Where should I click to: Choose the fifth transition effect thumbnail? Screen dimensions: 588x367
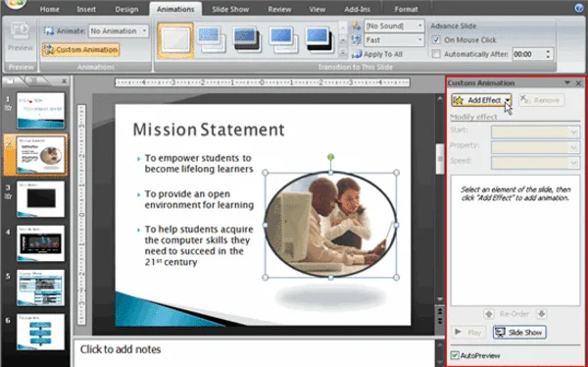click(x=319, y=40)
